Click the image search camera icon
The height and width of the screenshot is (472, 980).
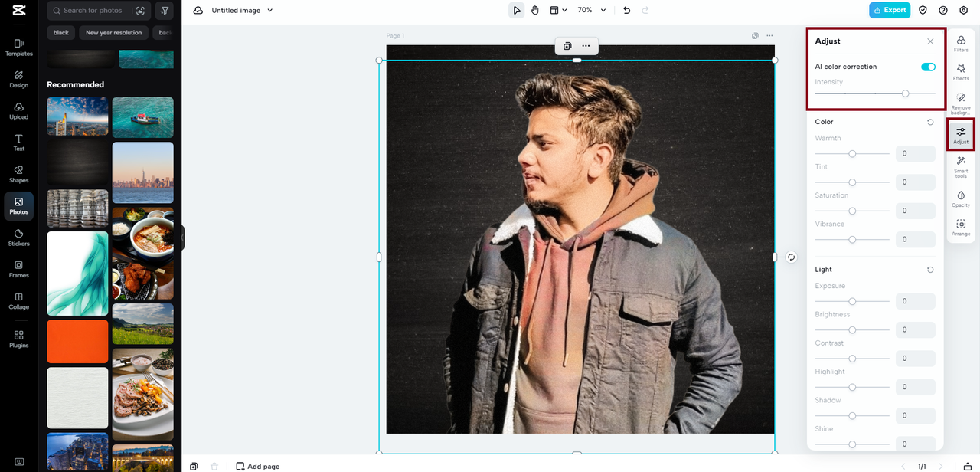tap(139, 11)
